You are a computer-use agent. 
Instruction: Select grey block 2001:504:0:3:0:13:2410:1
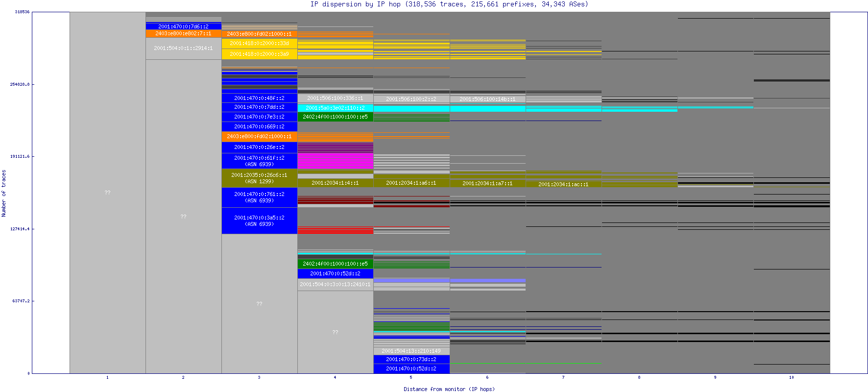[335, 284]
